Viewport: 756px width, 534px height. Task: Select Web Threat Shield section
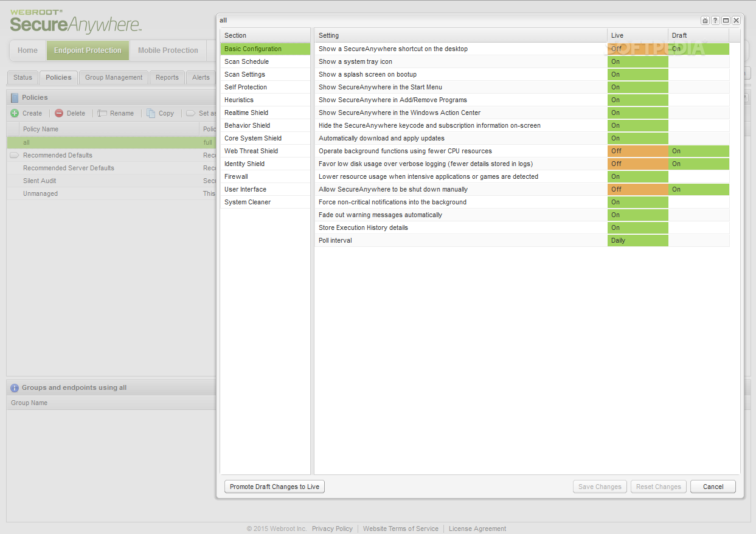pos(265,151)
